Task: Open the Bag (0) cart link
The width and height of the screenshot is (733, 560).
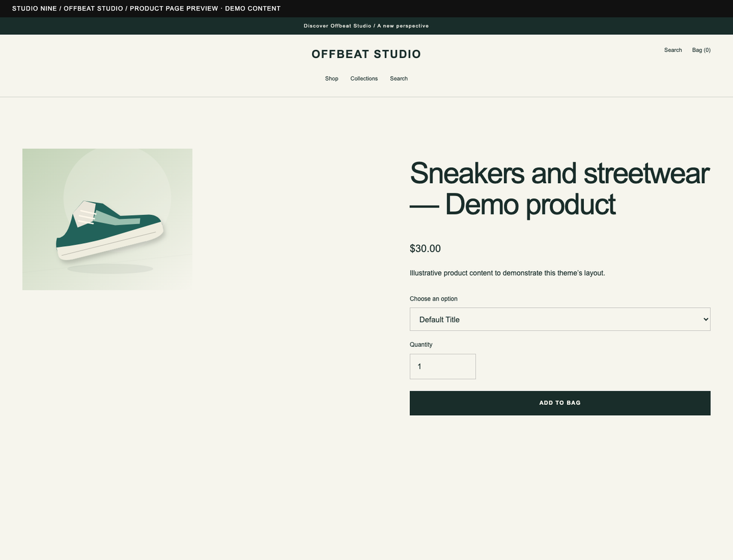Action: pos(701,50)
